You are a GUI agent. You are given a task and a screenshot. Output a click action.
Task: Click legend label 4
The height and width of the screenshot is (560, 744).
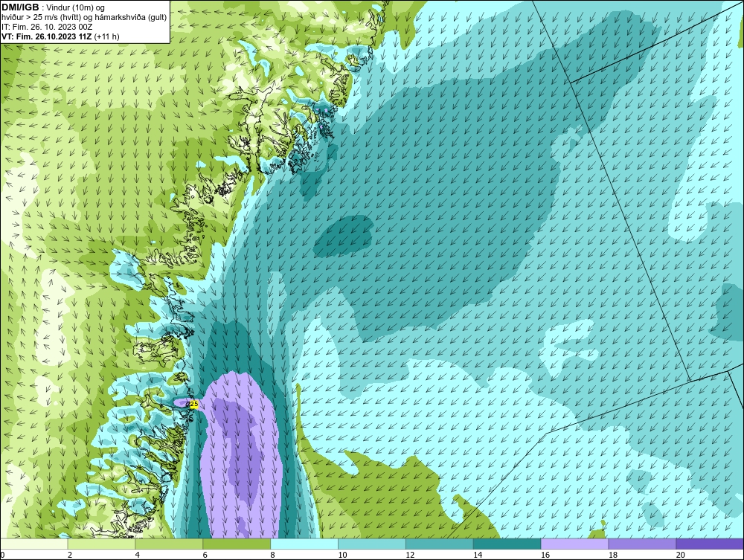tap(137, 555)
